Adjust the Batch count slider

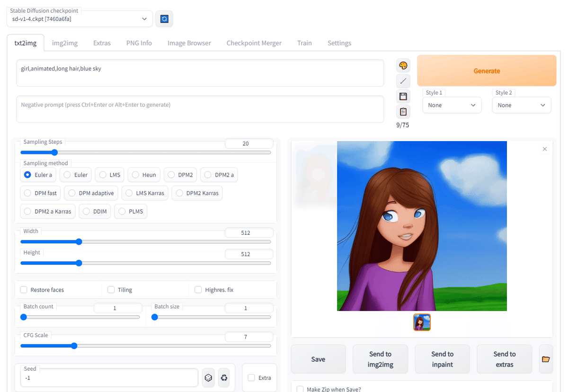[80, 317]
